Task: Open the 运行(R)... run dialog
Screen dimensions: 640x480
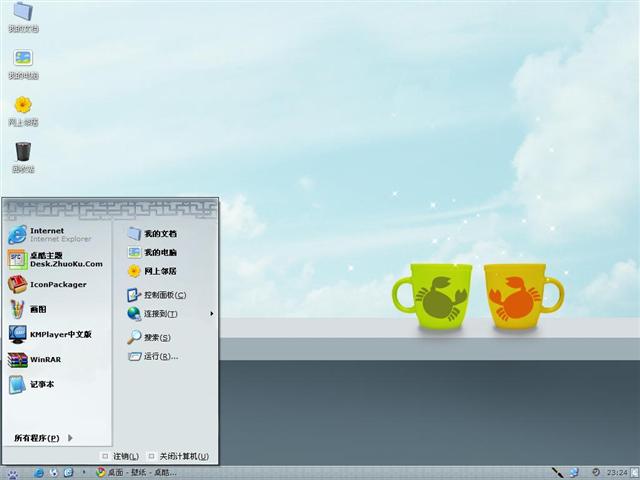Action: click(x=153, y=356)
